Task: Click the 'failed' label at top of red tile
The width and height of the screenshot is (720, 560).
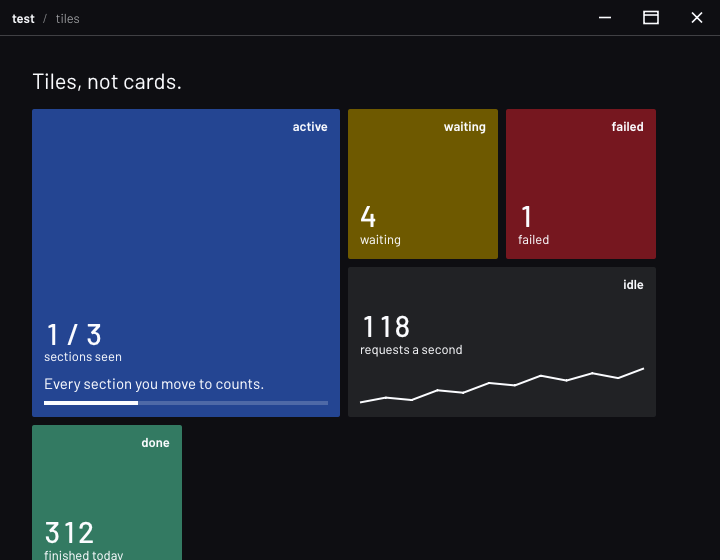Action: point(627,127)
